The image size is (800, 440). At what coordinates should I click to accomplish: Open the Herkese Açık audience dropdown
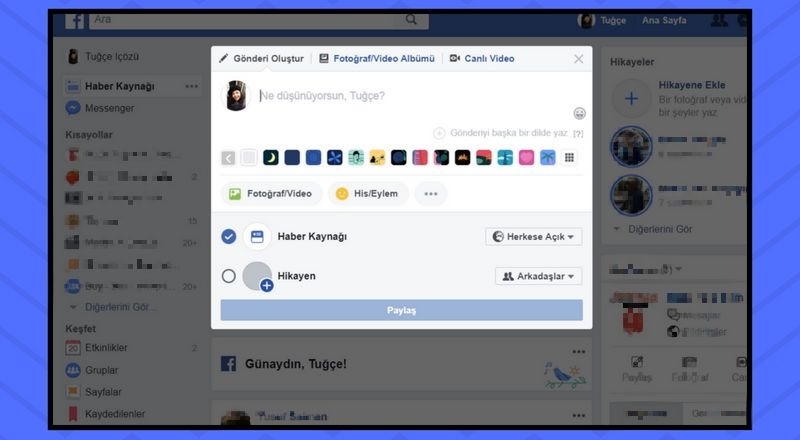click(533, 237)
